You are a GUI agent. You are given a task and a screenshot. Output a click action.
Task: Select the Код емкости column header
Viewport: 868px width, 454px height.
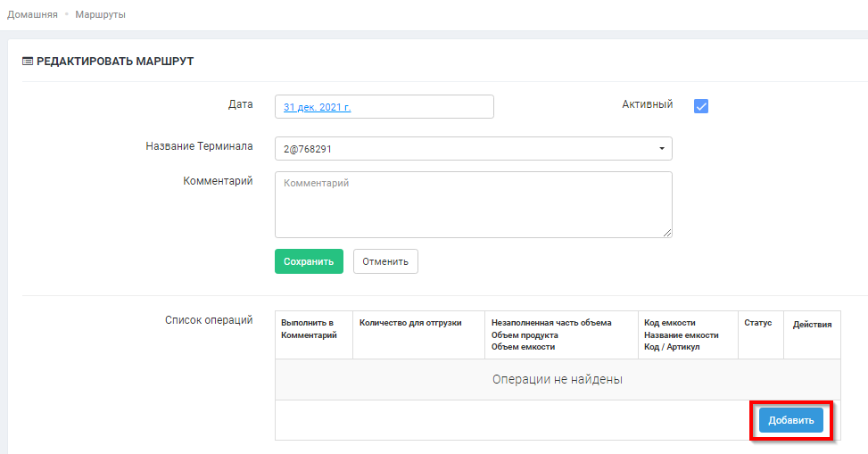[669, 323]
